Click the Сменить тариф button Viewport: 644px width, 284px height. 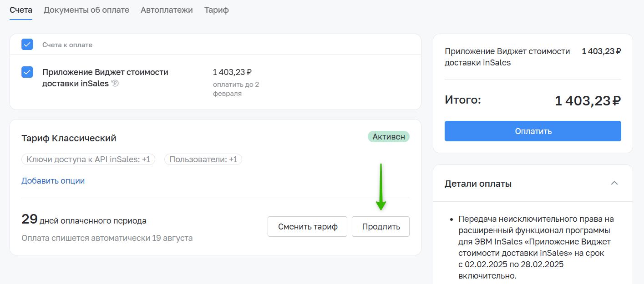(308, 226)
